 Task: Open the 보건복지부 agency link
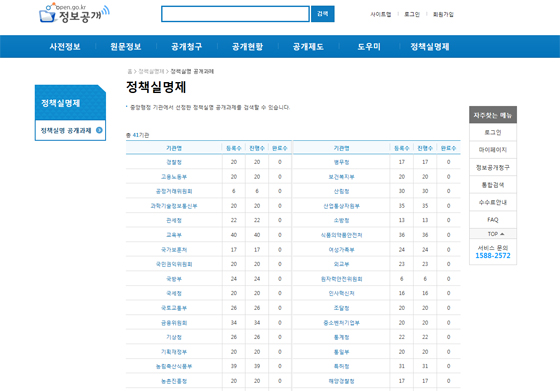click(x=341, y=177)
